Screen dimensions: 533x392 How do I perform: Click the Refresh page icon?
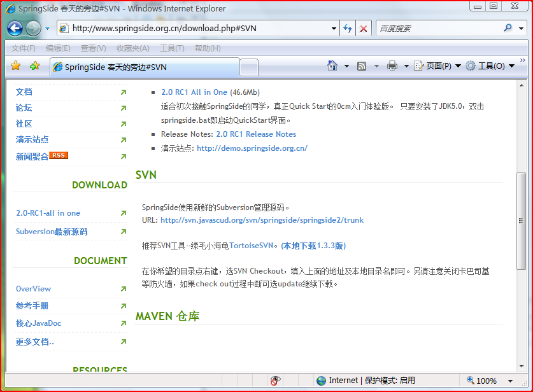pos(348,29)
